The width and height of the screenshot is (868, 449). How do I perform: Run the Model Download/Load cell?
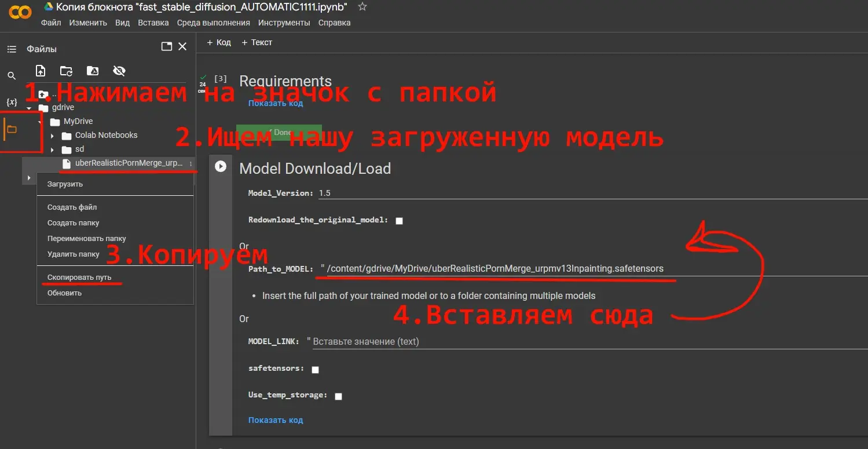(x=221, y=166)
